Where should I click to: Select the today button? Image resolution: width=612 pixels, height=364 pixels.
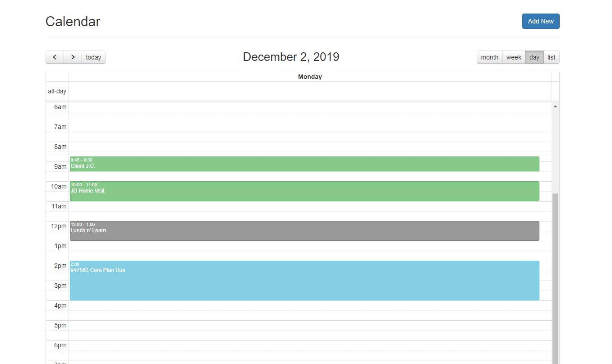tap(93, 57)
